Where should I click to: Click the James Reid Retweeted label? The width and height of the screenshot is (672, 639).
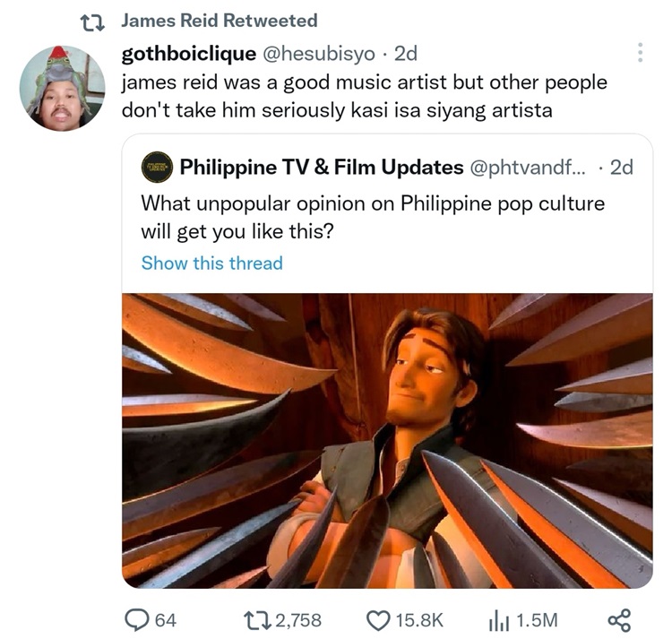coord(219,20)
